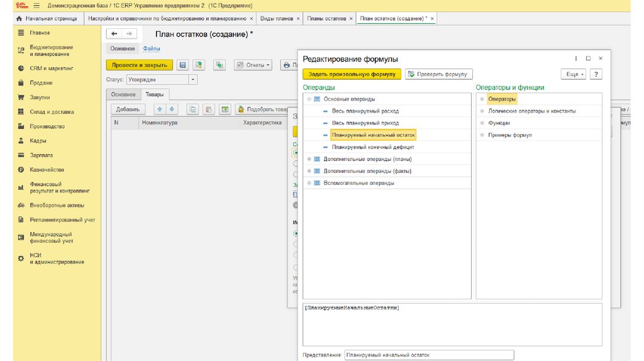Click Задать произвольную формулу button

tap(352, 74)
